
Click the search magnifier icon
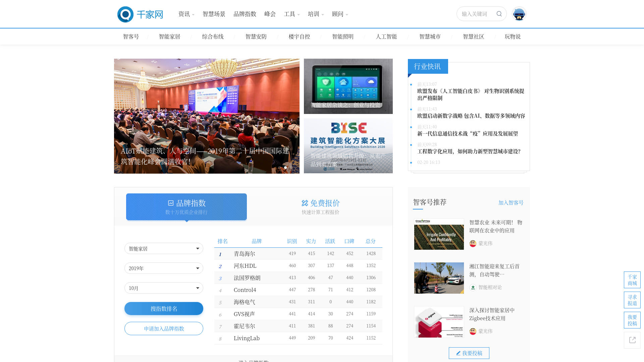[499, 14]
